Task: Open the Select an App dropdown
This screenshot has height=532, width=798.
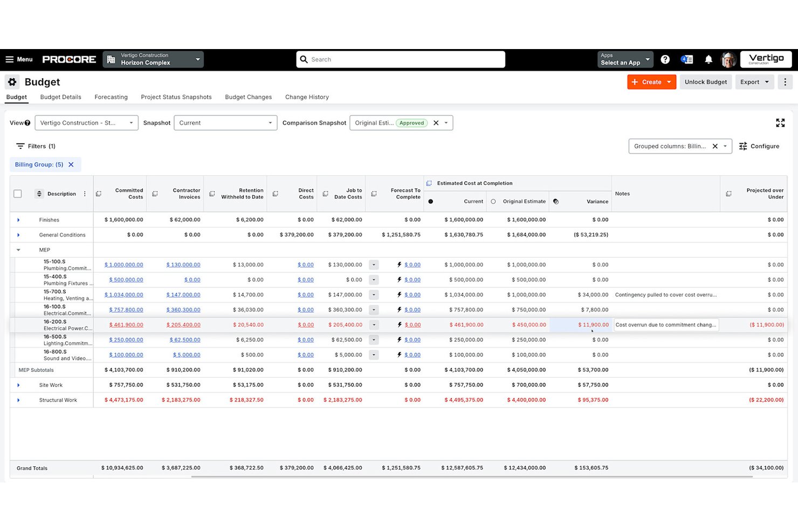Action: pyautogui.click(x=625, y=59)
